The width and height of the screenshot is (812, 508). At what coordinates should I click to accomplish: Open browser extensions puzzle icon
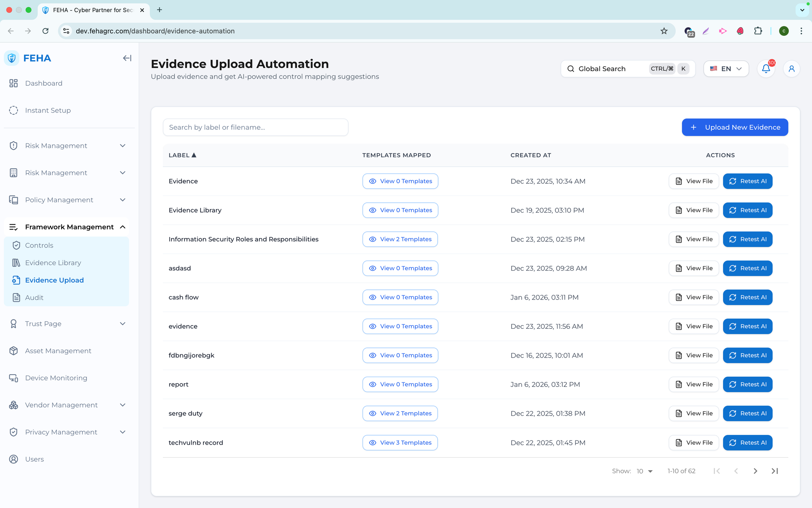(758, 31)
